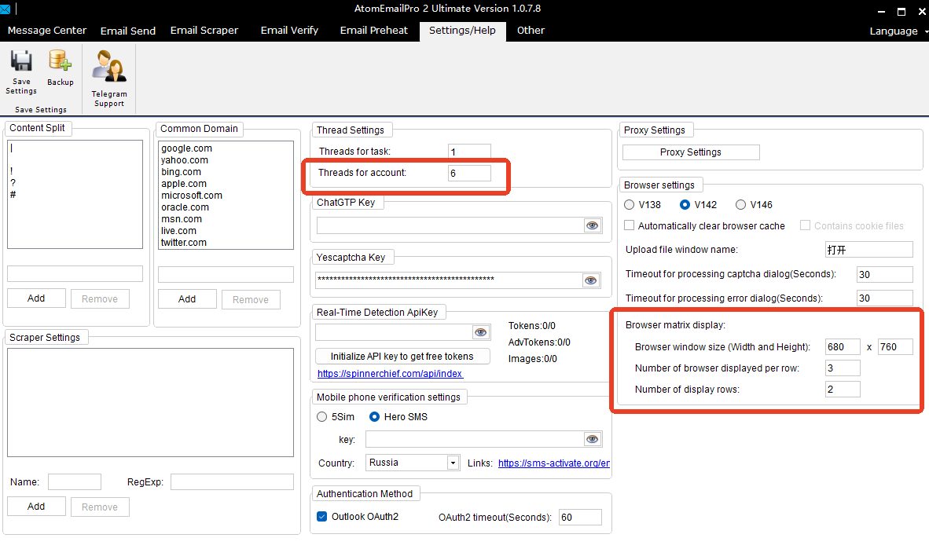The height and width of the screenshot is (560, 929).
Task: Click the Common Domain entry input field
Action: click(x=226, y=274)
